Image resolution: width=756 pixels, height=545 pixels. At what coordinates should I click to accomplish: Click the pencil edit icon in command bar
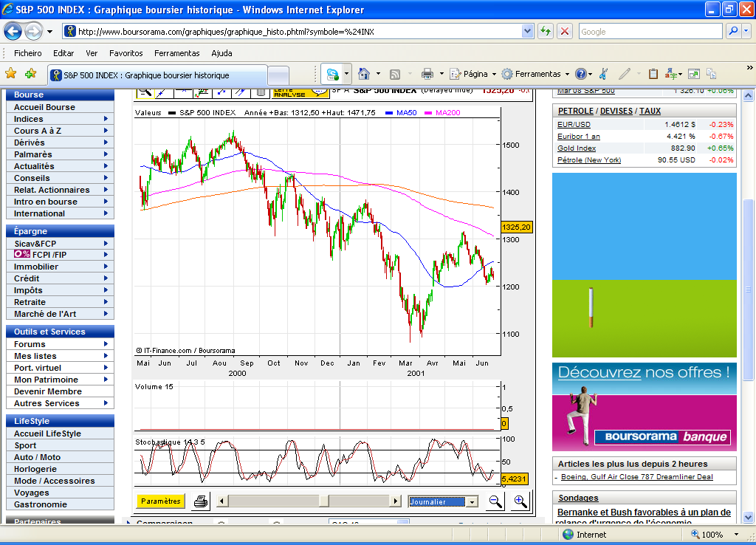pyautogui.click(x=625, y=74)
